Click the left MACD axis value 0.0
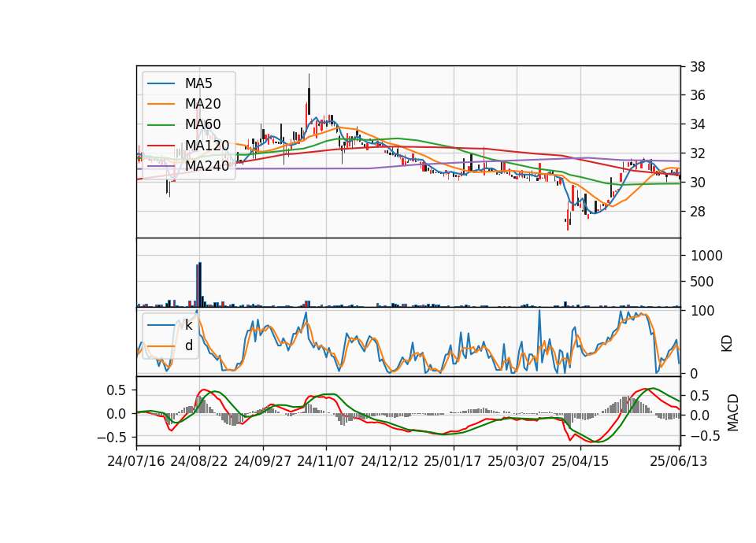The width and height of the screenshot is (756, 543). (116, 414)
